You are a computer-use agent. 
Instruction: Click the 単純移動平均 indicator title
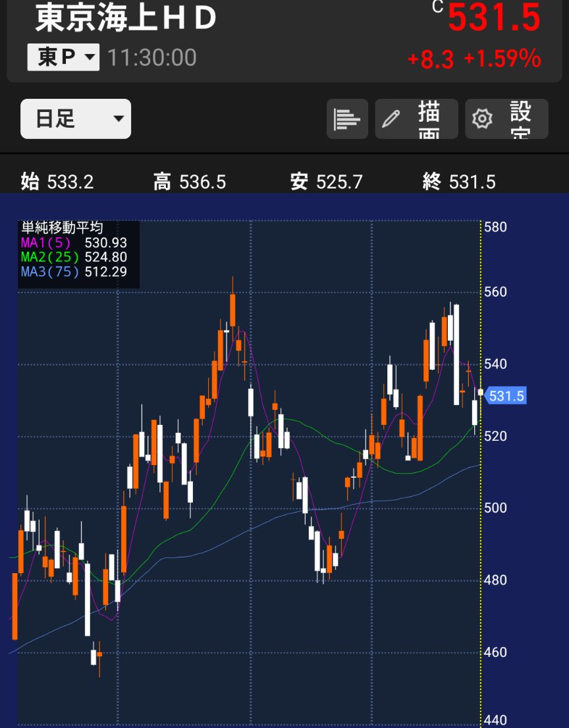coord(62,227)
